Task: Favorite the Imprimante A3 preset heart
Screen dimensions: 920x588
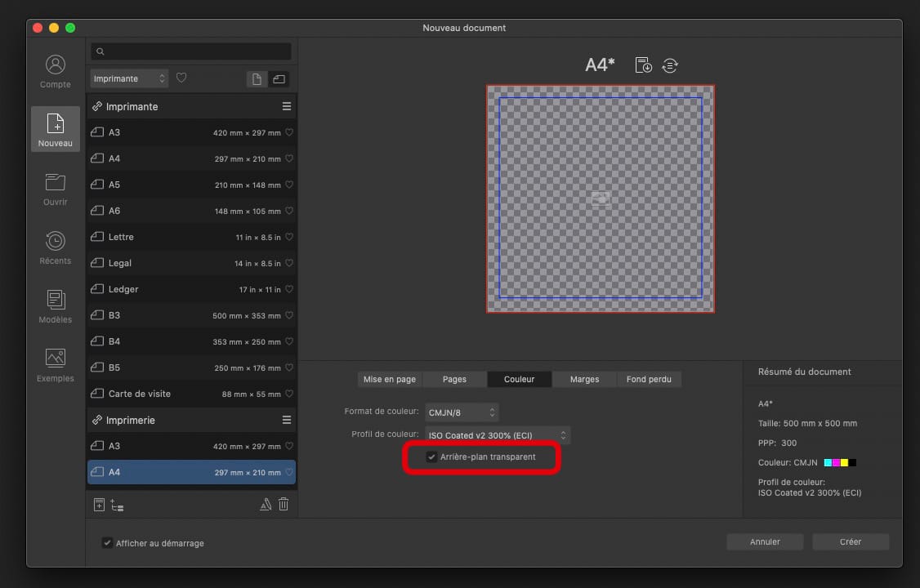Action: 289,132
